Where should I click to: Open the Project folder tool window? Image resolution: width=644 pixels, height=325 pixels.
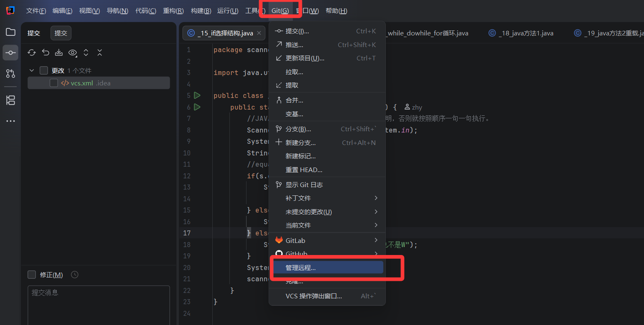click(10, 32)
